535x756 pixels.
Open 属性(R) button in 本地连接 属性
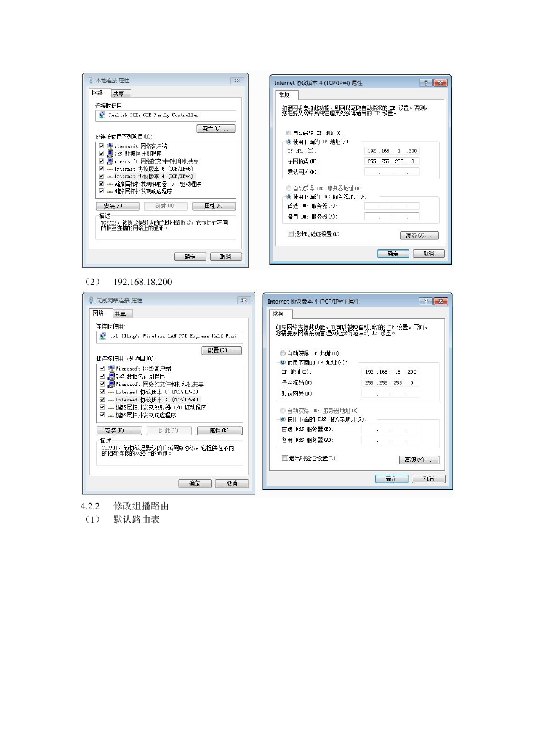pyautogui.click(x=214, y=206)
